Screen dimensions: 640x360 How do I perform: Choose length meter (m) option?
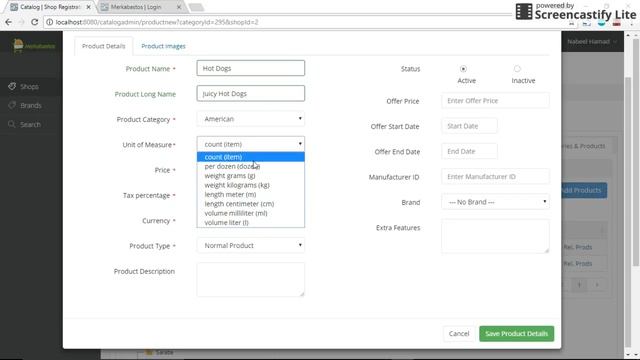(251, 194)
